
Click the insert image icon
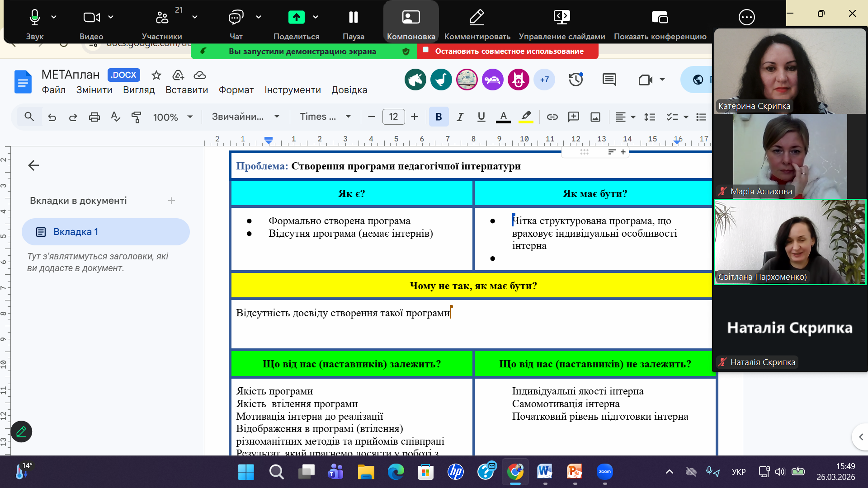click(x=595, y=117)
